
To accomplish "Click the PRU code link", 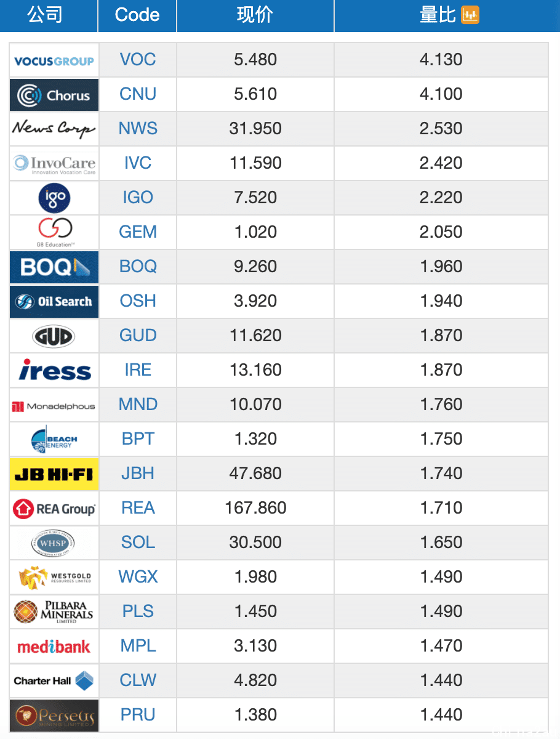I will click(138, 715).
